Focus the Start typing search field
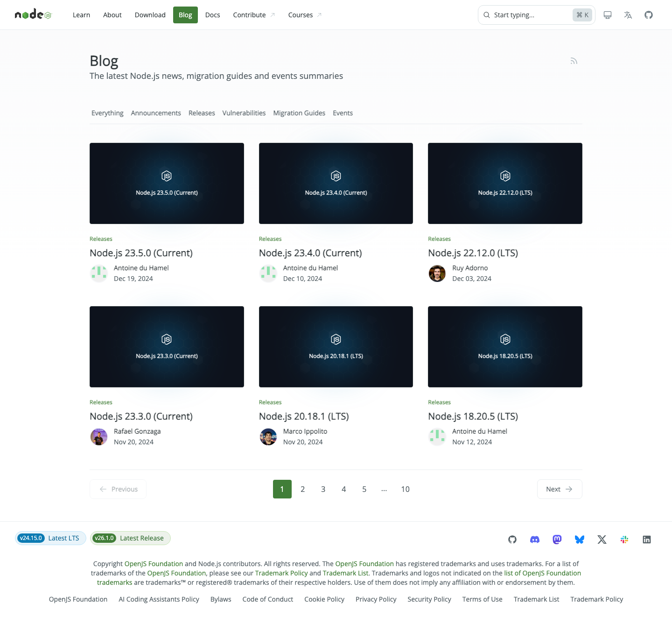Screen dimensions: 672x617 (537, 15)
